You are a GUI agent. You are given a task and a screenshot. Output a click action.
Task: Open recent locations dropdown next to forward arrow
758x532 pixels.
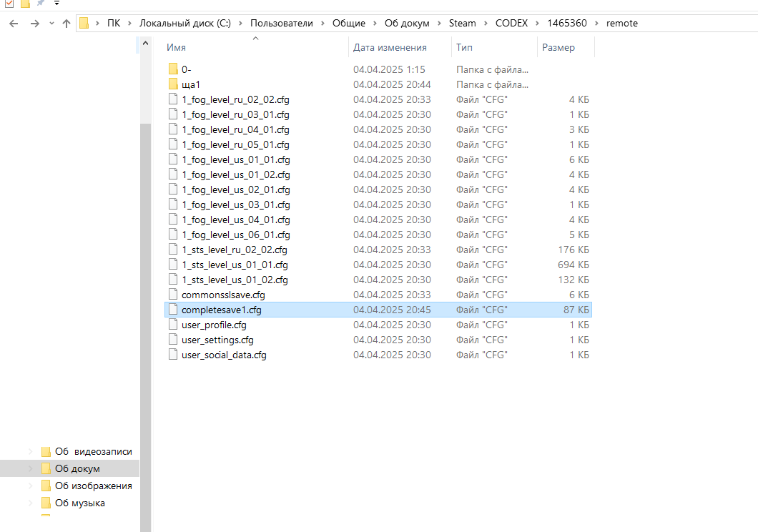[51, 23]
